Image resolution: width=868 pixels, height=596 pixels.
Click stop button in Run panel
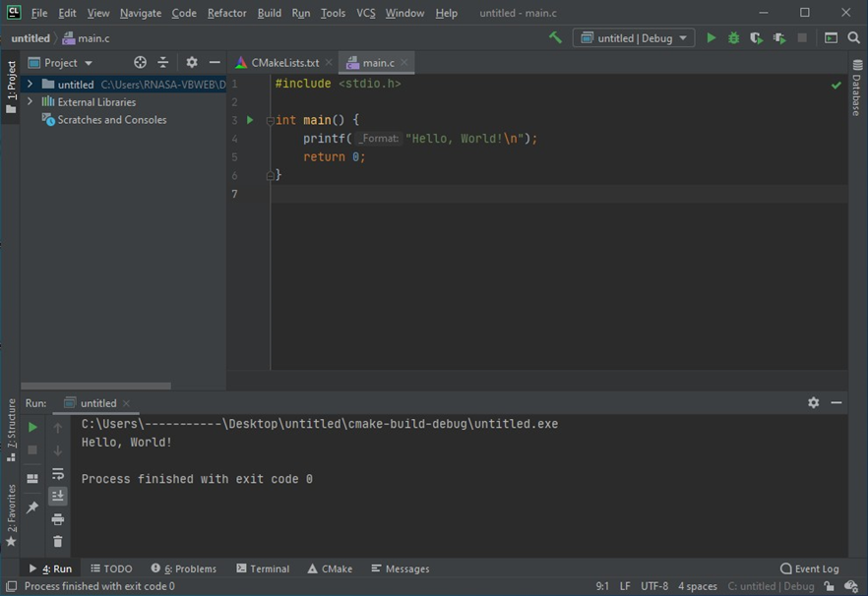tap(32, 449)
